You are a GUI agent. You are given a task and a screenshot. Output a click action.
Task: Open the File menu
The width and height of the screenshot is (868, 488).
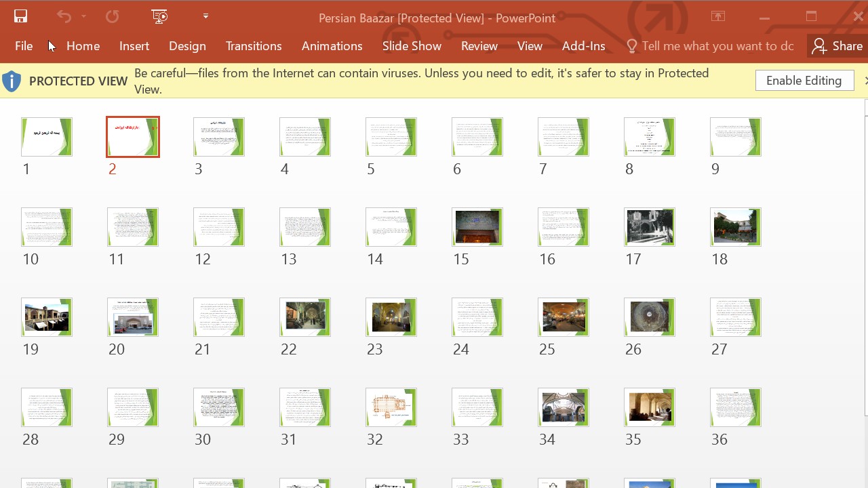tap(24, 46)
